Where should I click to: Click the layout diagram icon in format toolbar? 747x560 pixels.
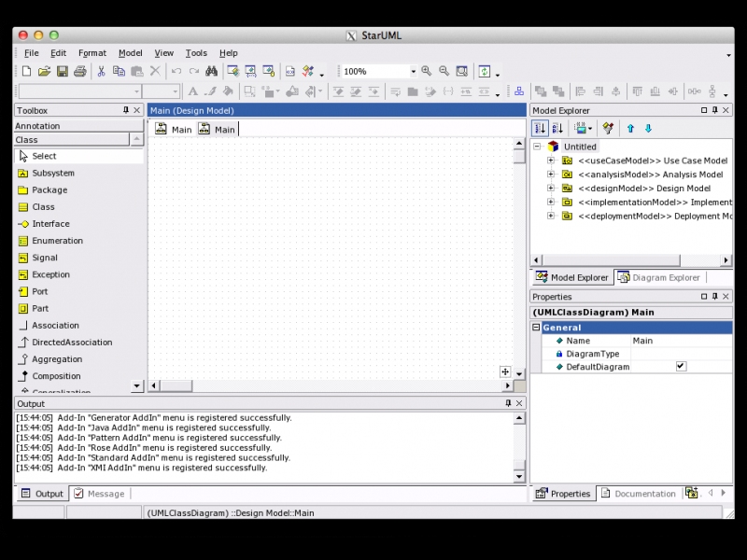point(519,91)
